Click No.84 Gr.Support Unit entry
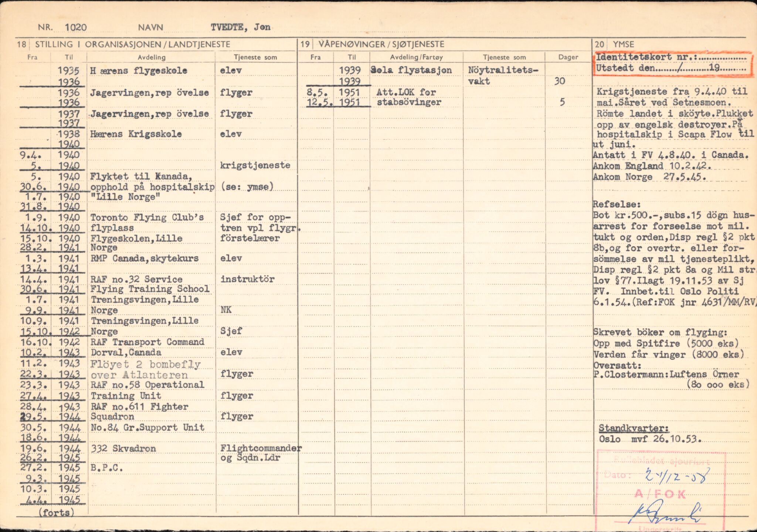757x532 pixels. 147,427
